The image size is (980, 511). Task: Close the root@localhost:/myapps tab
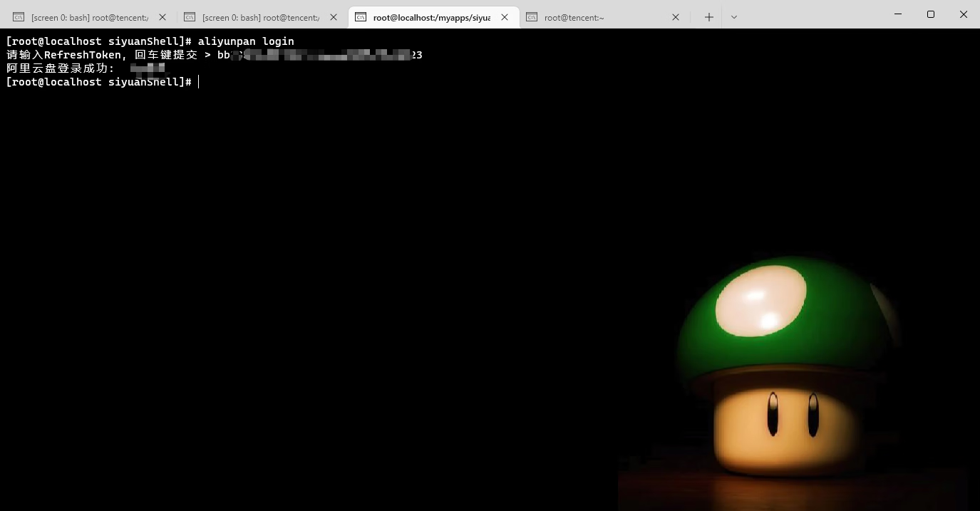tap(505, 17)
